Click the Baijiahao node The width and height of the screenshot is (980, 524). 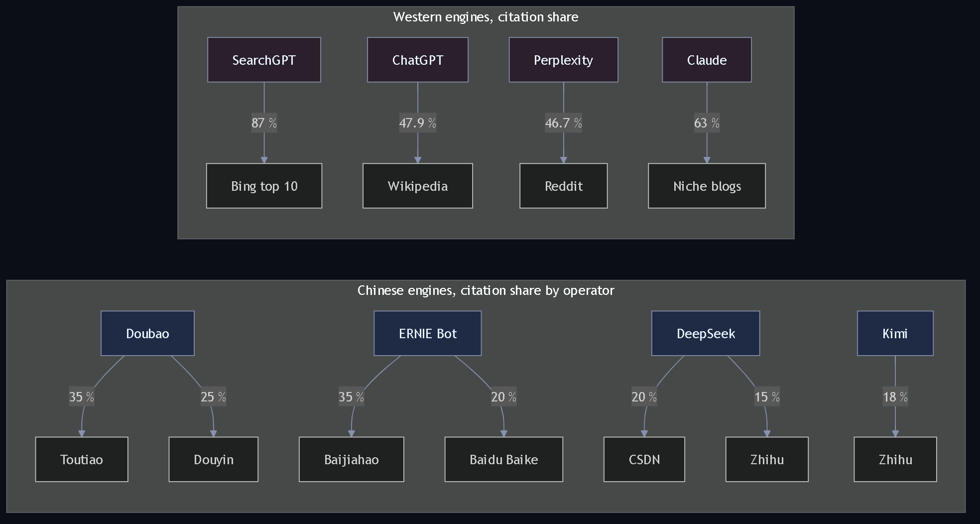(352, 459)
